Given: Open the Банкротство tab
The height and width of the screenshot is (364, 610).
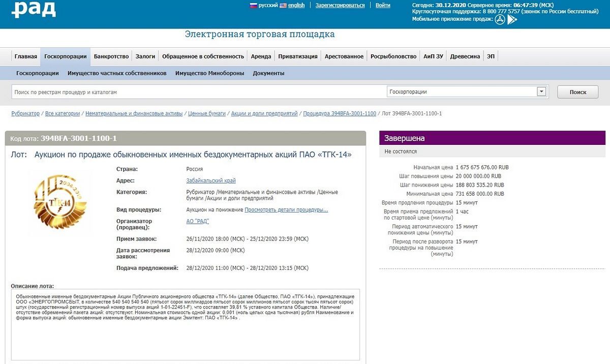Looking at the screenshot, I should click(x=111, y=56).
